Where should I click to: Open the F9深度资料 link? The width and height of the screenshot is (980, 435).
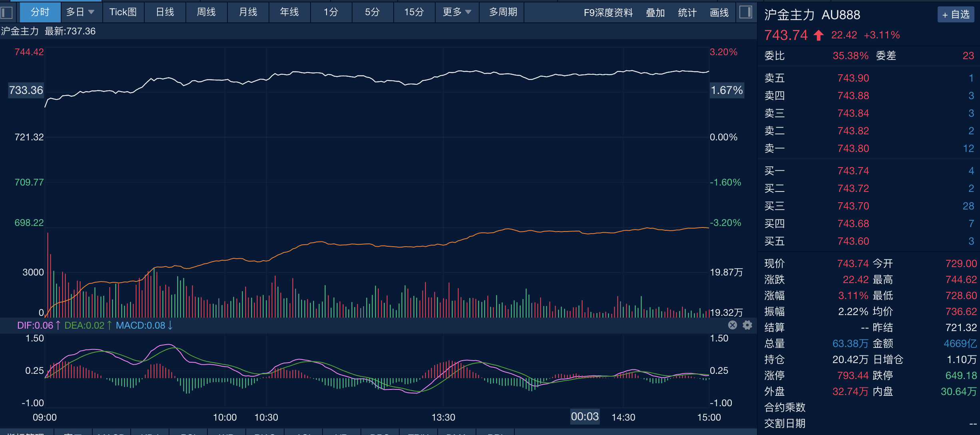(x=608, y=13)
